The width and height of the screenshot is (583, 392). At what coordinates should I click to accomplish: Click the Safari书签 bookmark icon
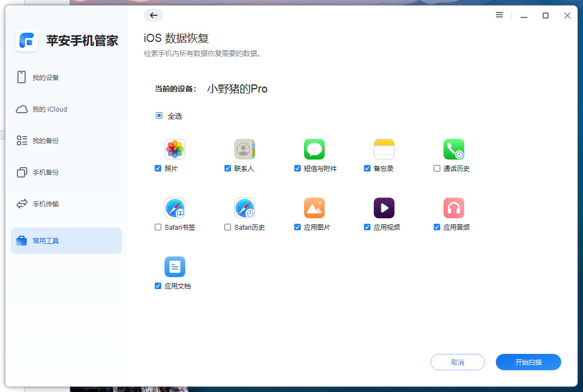175,207
